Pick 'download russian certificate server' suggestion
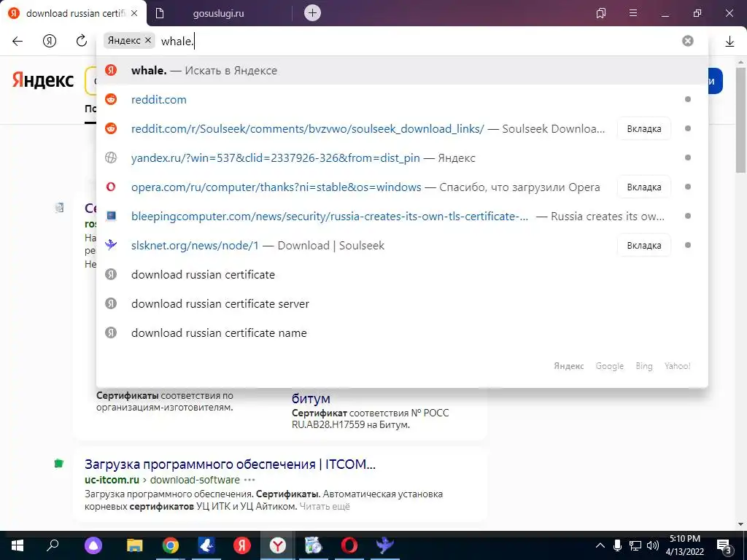Screen dimensions: 747x560 click(402, 304)
